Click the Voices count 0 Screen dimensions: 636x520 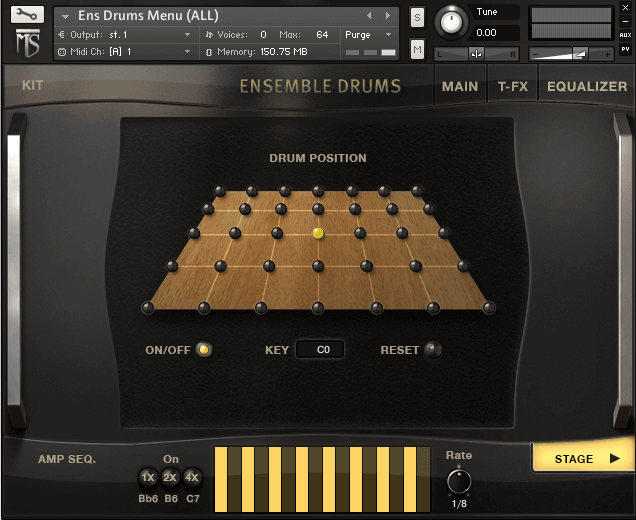(263, 35)
